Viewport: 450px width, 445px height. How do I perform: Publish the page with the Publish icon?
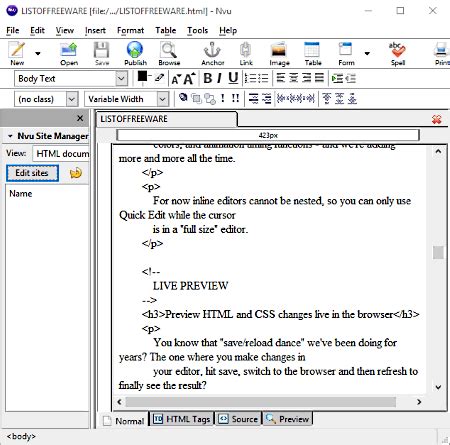[135, 53]
